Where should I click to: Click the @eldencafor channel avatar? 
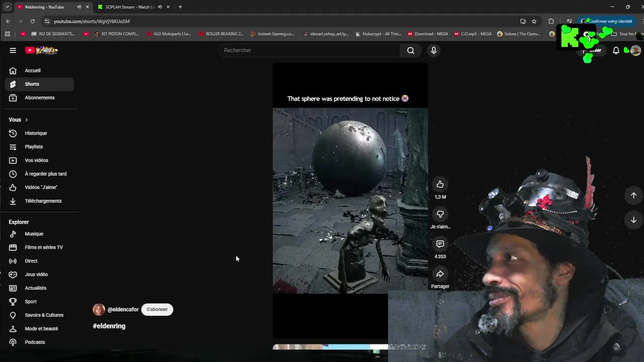click(99, 310)
